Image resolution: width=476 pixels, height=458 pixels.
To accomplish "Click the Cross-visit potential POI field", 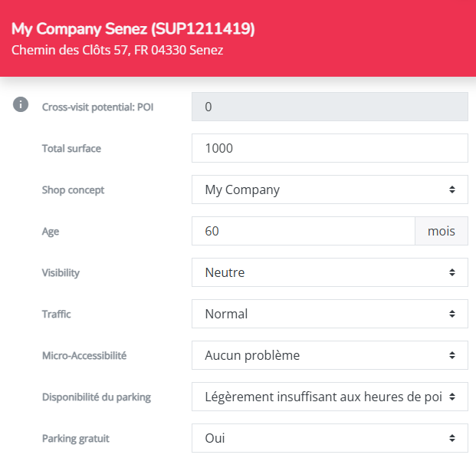I will [330, 107].
